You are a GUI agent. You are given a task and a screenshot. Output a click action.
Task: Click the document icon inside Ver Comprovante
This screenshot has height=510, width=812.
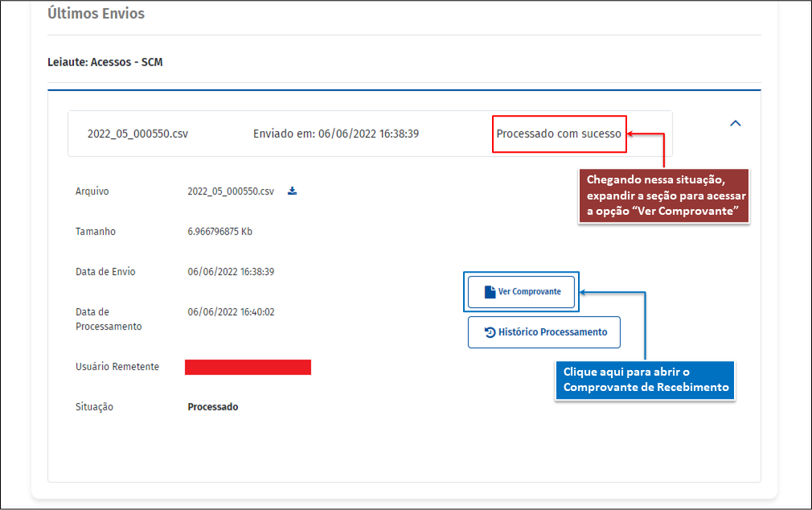(x=490, y=292)
